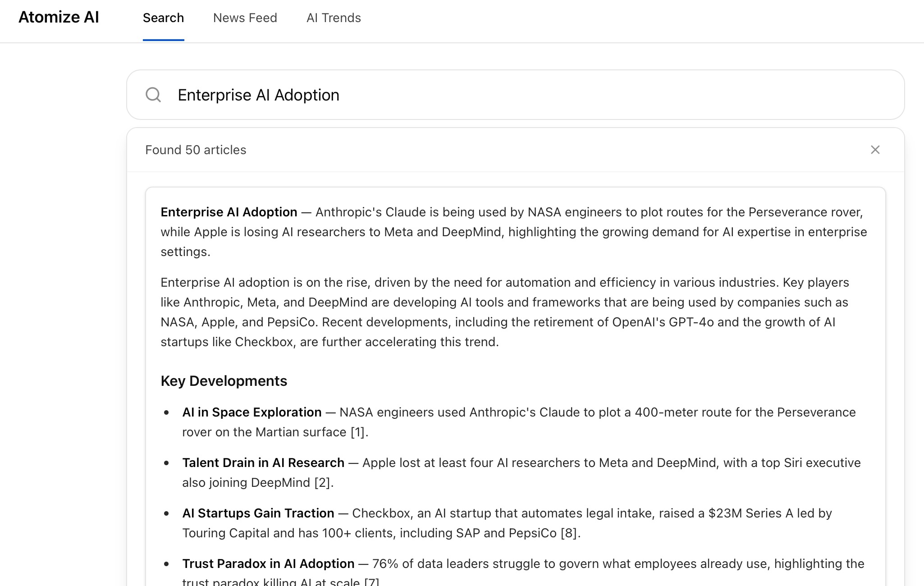Image resolution: width=924 pixels, height=586 pixels.
Task: Click Trust Paradox in AI Adoption title
Action: (x=268, y=563)
